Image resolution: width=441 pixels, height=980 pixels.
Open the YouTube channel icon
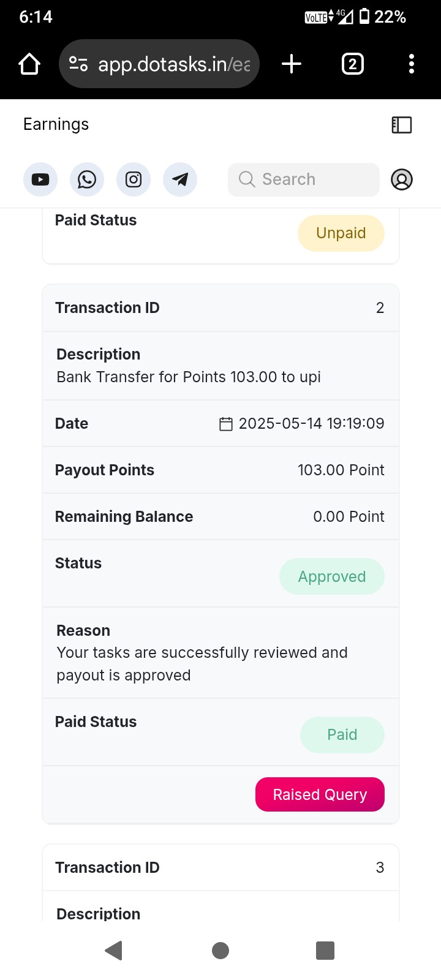[40, 179]
